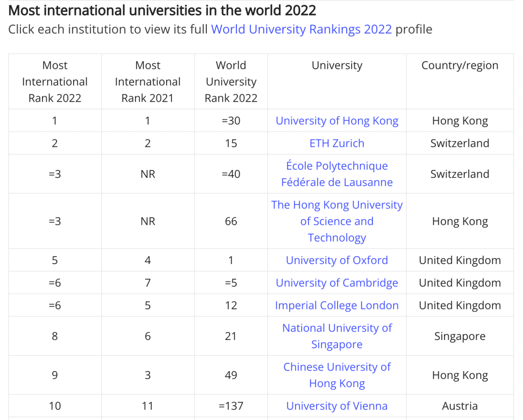The width and height of the screenshot is (523, 420).
Task: Open the University of Cambridge profile
Action: pyautogui.click(x=337, y=283)
